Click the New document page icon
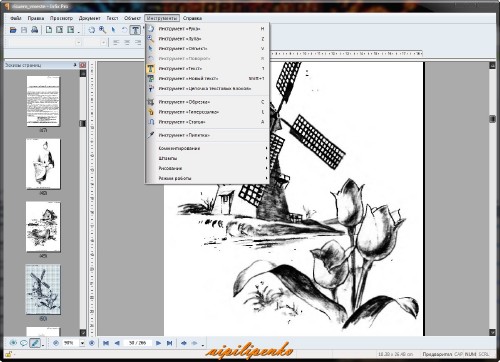Viewport: 500px width, 362px height. click(49, 30)
